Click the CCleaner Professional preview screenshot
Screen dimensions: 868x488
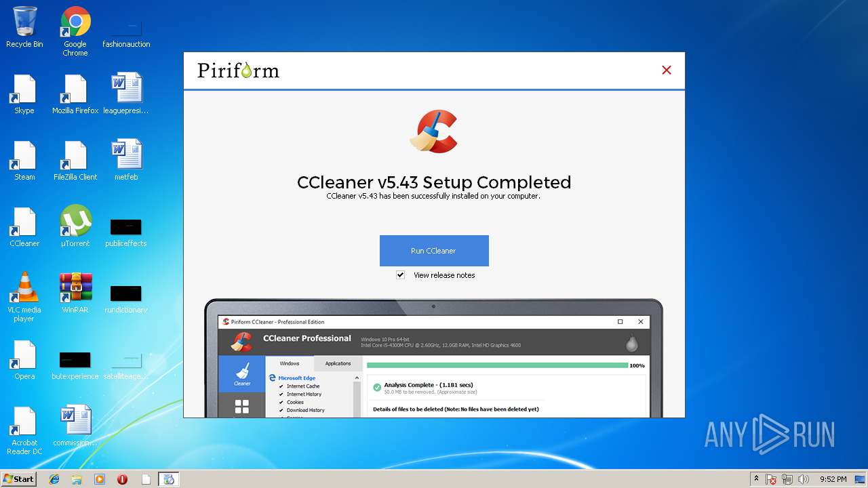434,358
